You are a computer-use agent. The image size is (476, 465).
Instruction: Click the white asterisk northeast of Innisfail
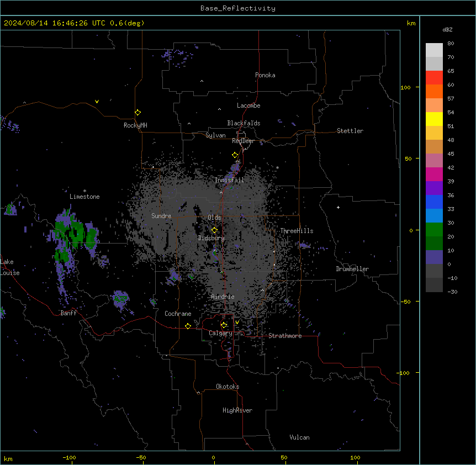(277, 167)
